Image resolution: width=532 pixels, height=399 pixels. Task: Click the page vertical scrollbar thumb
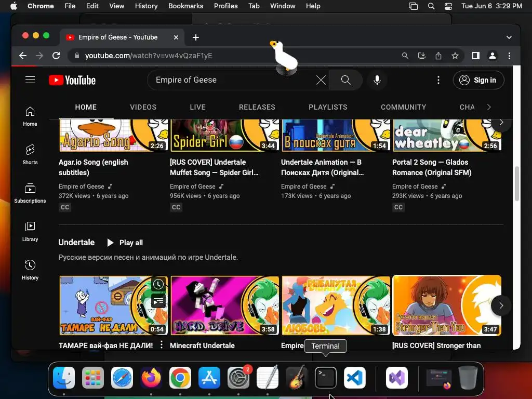click(x=517, y=183)
